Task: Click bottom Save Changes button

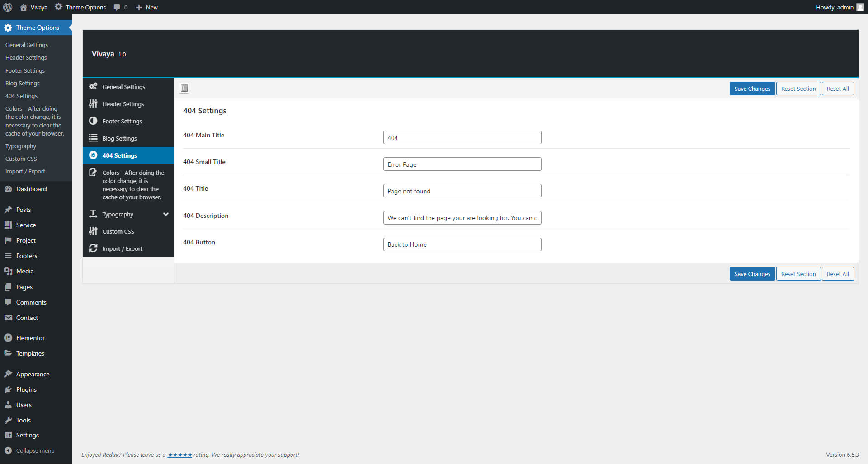Action: 752,274
